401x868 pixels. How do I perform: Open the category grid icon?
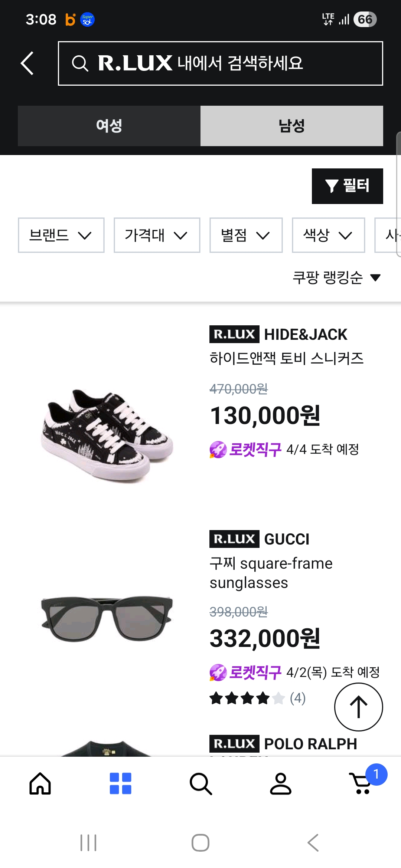(x=120, y=783)
